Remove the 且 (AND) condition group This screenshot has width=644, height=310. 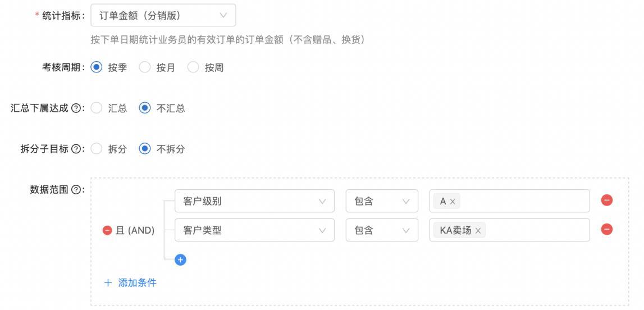tap(107, 230)
